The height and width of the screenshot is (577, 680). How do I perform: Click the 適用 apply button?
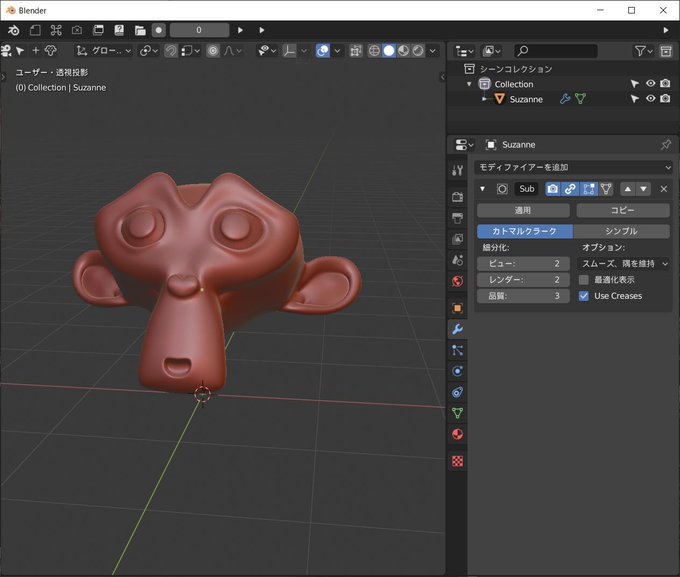[523, 210]
